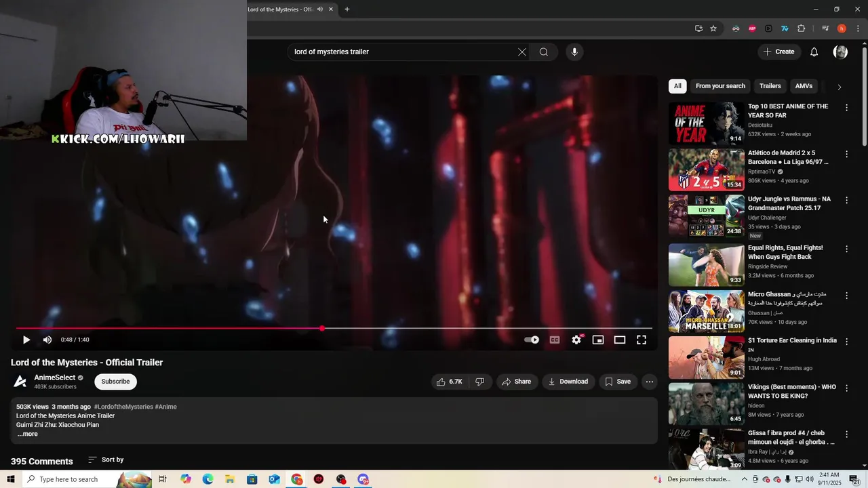Open the Windows notification center
This screenshot has height=488, width=868.
[x=854, y=479]
